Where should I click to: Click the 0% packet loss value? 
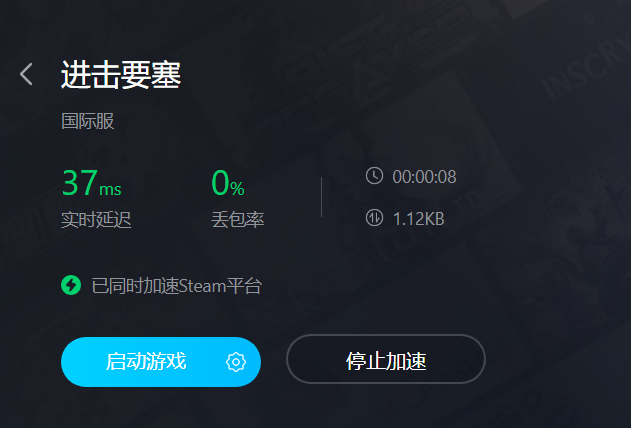228,183
